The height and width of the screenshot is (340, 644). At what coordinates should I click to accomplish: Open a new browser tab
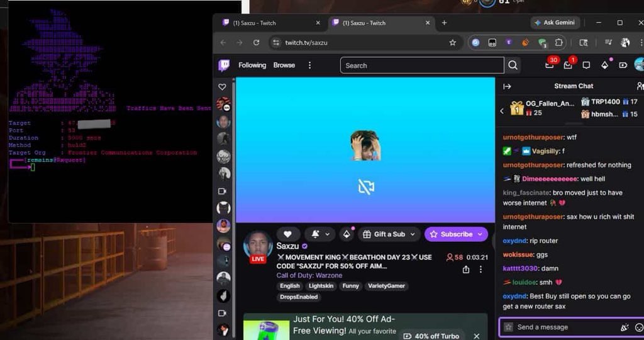tap(444, 23)
